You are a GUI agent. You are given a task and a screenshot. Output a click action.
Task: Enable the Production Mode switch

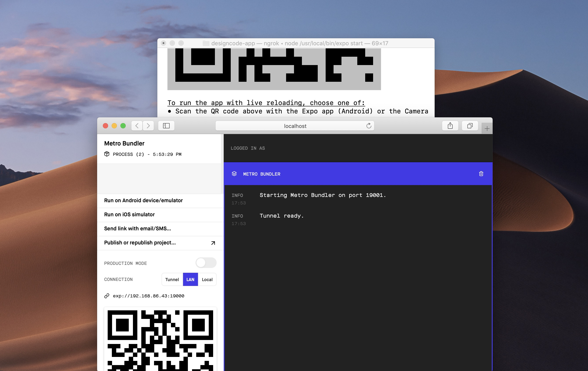(x=206, y=263)
